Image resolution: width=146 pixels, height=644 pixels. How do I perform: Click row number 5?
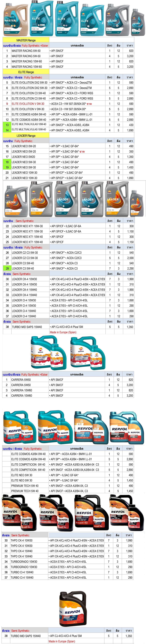pyautogui.click(x=7, y=83)
